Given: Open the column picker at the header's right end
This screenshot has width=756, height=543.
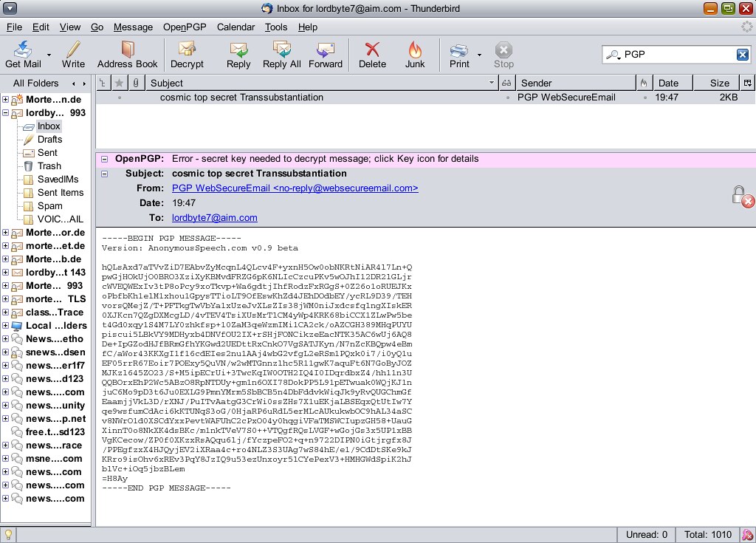Looking at the screenshot, I should [748, 82].
